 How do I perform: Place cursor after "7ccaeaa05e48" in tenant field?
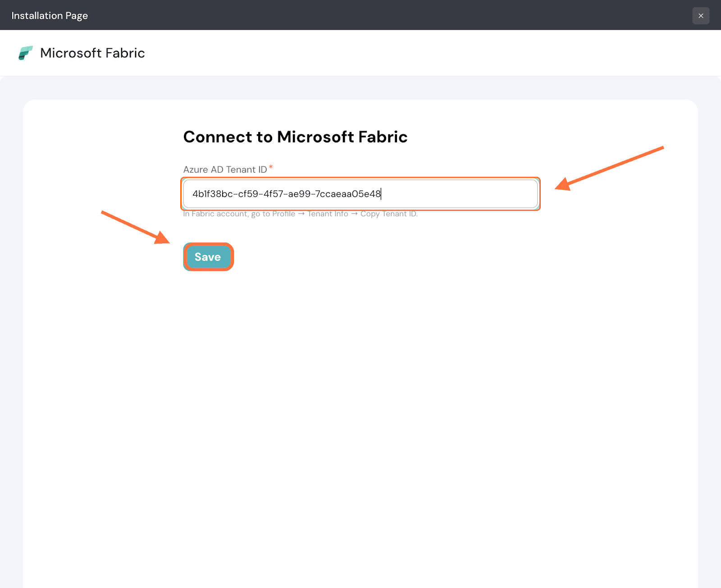(x=381, y=194)
